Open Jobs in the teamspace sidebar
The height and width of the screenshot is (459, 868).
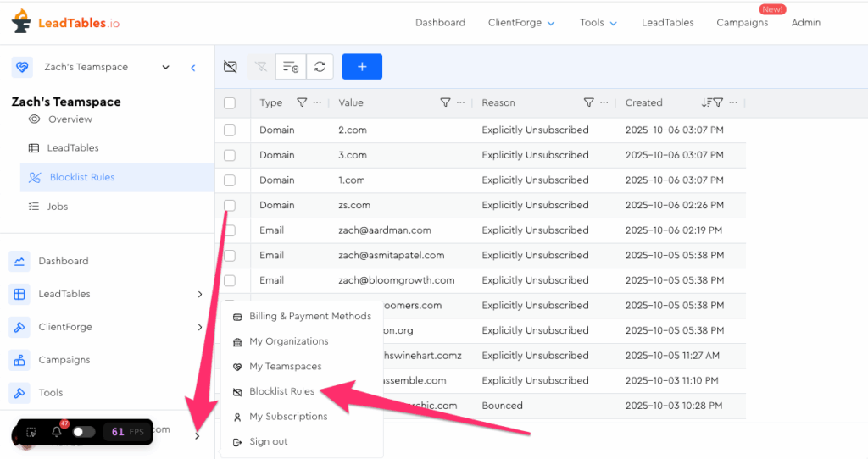58,207
